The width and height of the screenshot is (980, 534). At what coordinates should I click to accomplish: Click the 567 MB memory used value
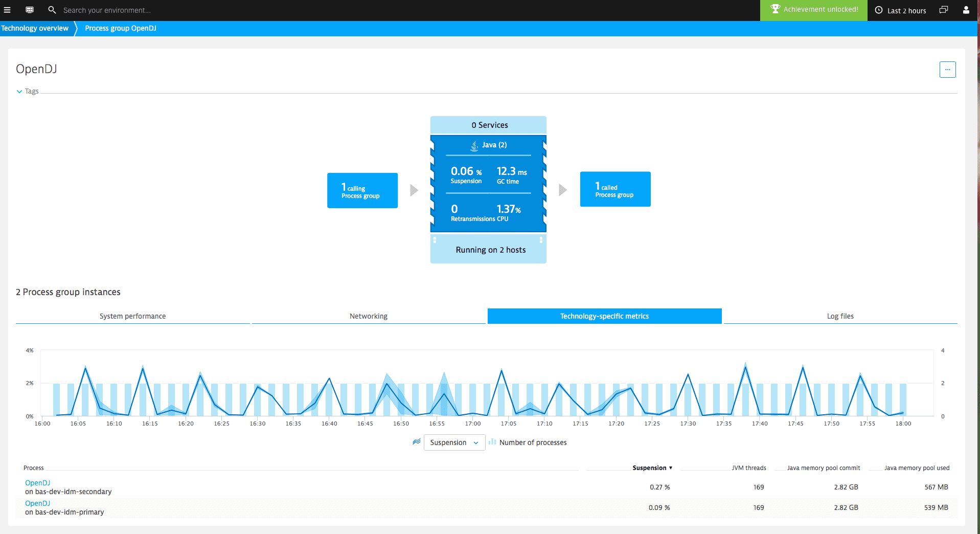936,487
